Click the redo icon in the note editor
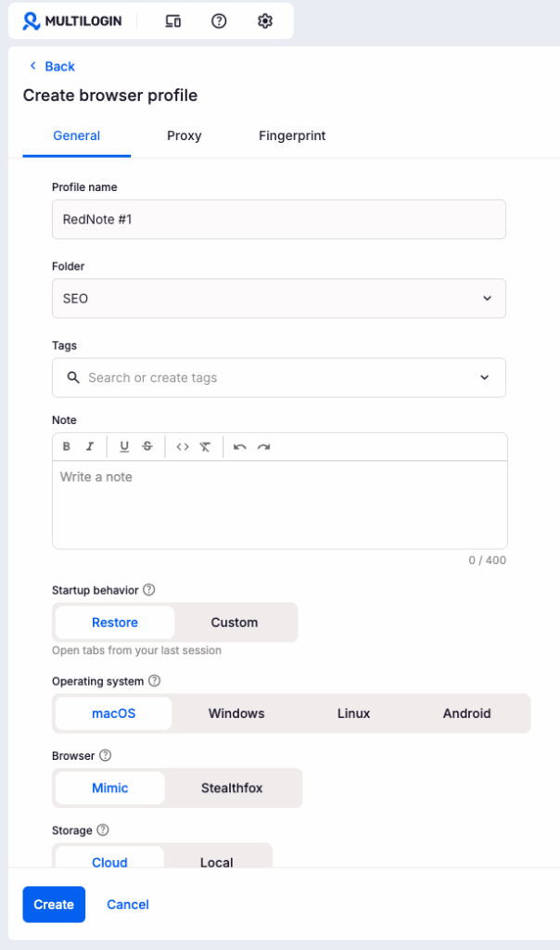Screen dimensions: 560x950 click(x=263, y=446)
